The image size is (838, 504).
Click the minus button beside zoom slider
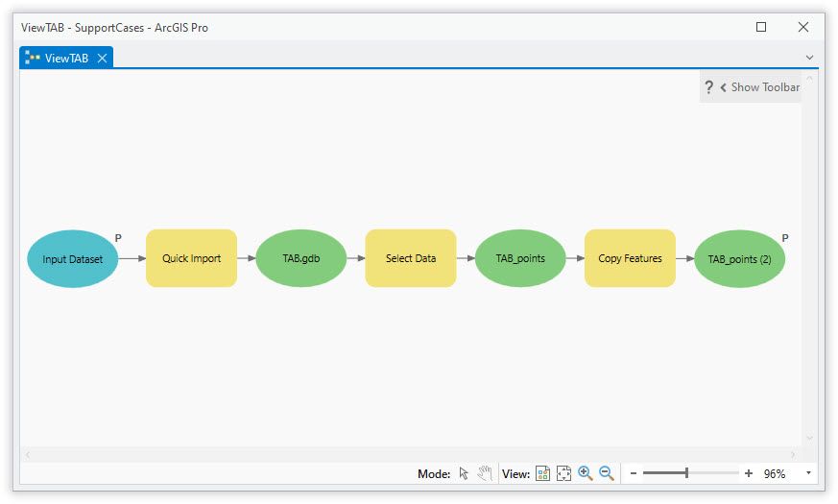pos(634,473)
